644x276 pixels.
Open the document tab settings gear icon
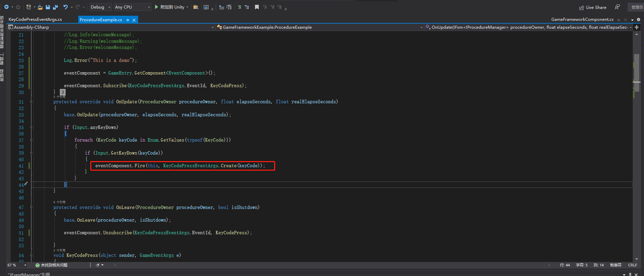[639, 19]
